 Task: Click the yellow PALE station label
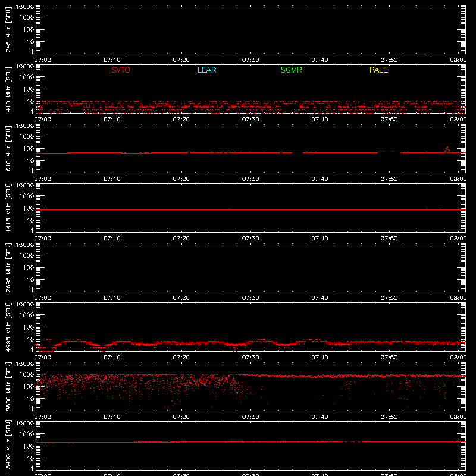(x=378, y=70)
